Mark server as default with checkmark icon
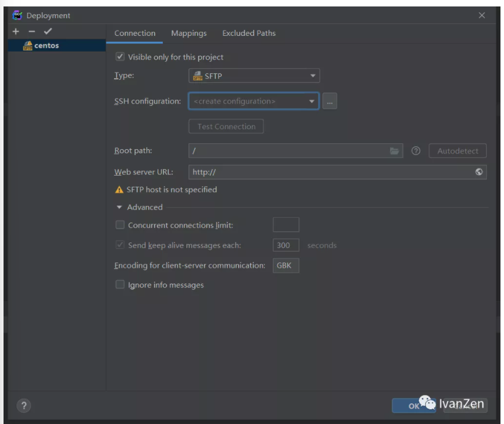The width and height of the screenshot is (504, 424). 48,31
